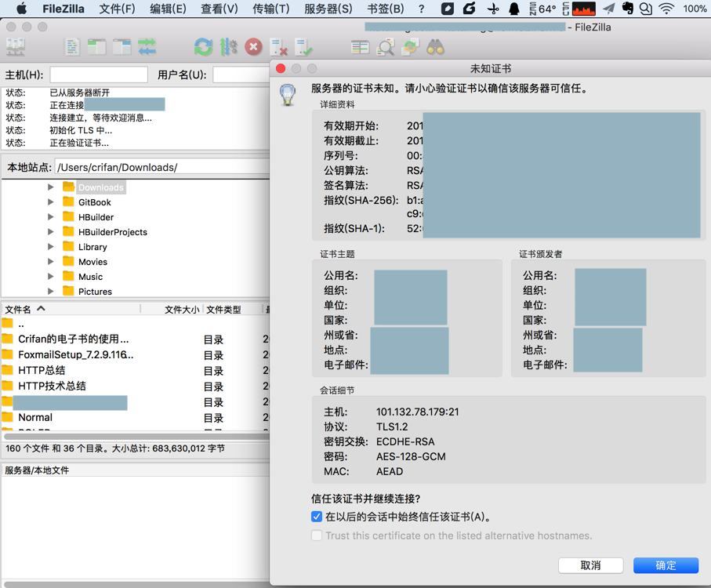This screenshot has height=588, width=711.
Task: Open the ? help menu
Action: point(421,9)
